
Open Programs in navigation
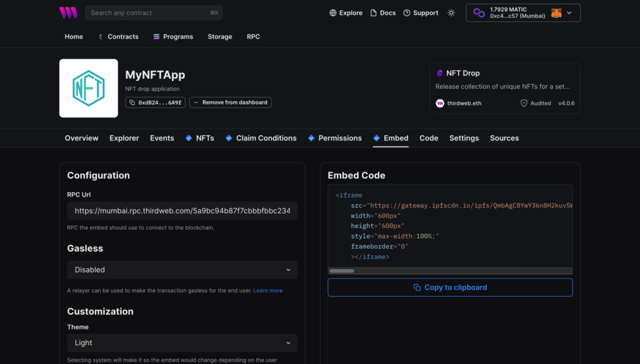(173, 37)
